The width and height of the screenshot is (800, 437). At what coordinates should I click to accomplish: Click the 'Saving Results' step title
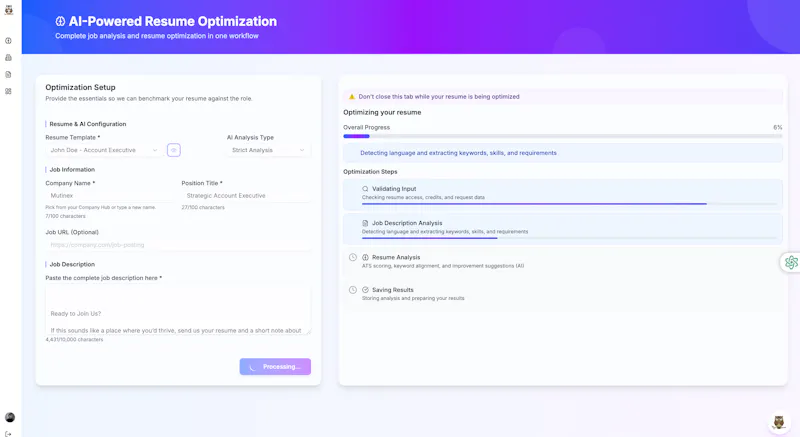(392, 290)
